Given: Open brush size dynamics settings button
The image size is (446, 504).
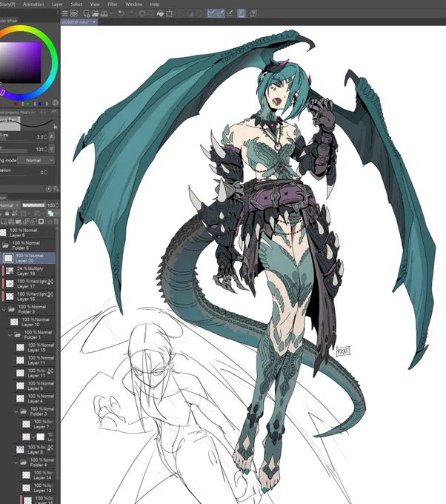Looking at the screenshot, I should pos(51,136).
